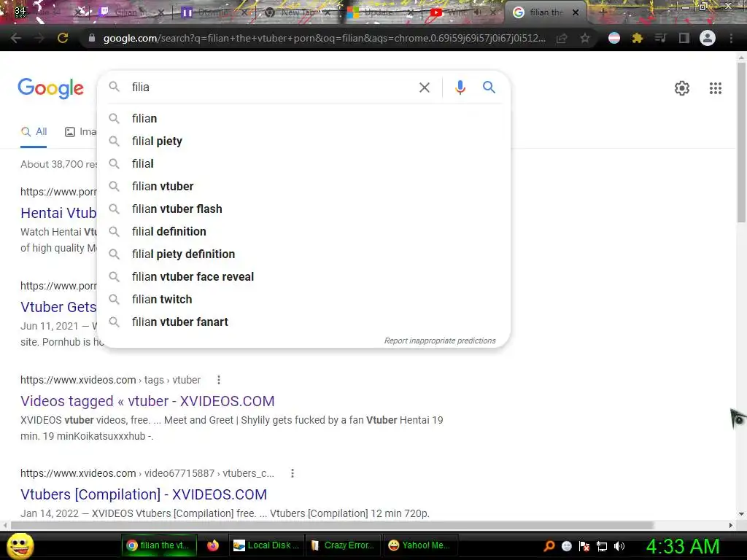This screenshot has width=747, height=560.
Task: Switch to the YouTube browser tab
Action: click(x=463, y=13)
